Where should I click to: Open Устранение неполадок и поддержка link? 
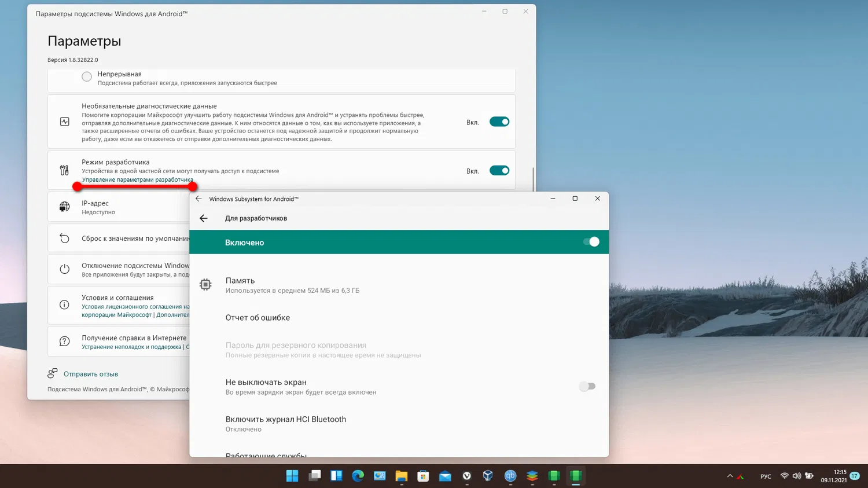(x=131, y=347)
